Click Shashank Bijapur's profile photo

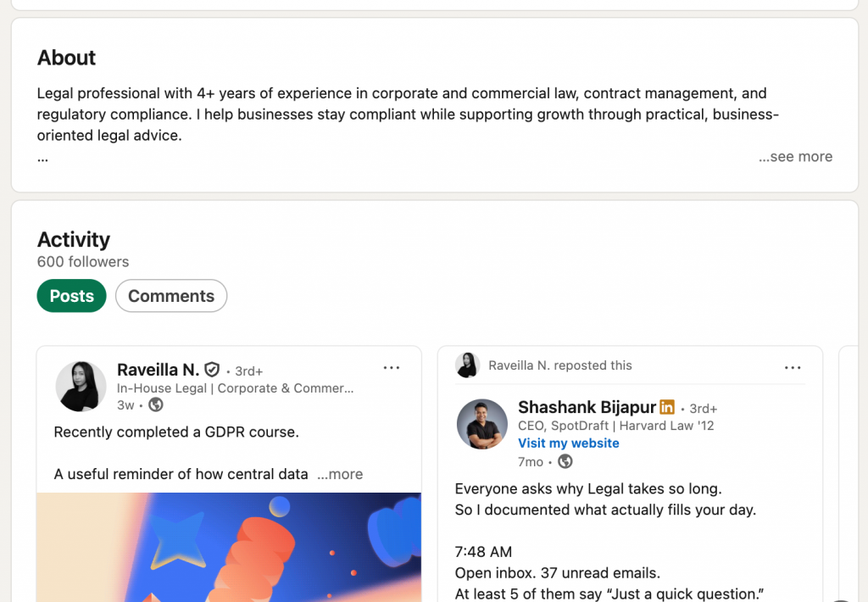[x=481, y=424]
